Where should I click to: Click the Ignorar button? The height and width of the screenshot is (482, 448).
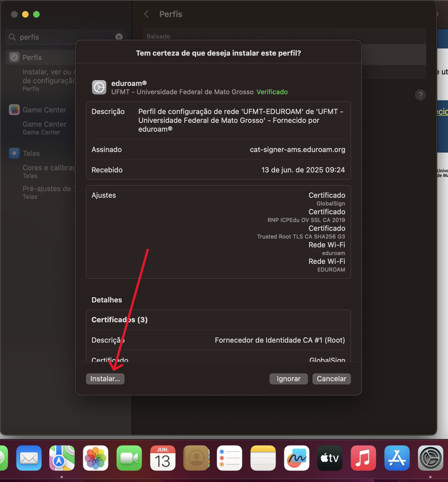point(288,379)
